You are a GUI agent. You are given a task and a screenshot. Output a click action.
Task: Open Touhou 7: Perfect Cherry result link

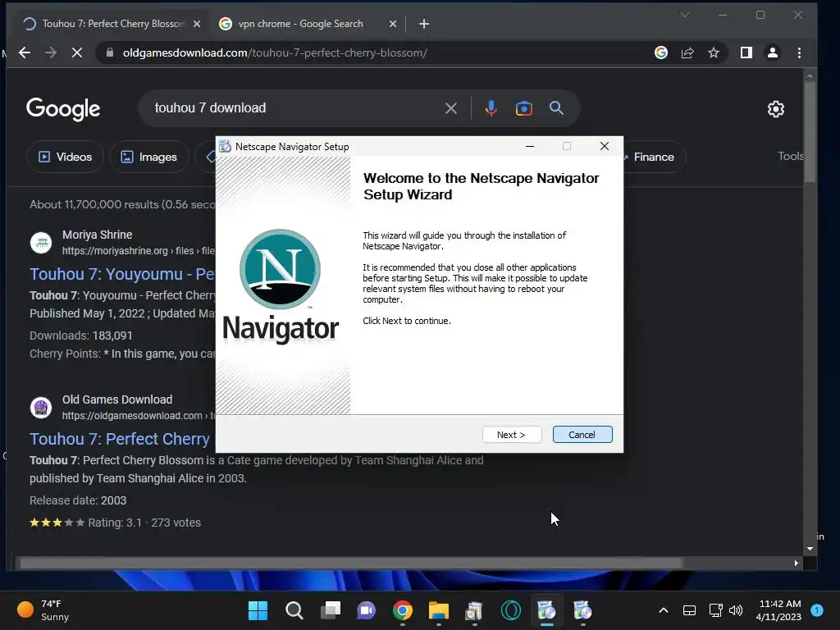click(120, 439)
